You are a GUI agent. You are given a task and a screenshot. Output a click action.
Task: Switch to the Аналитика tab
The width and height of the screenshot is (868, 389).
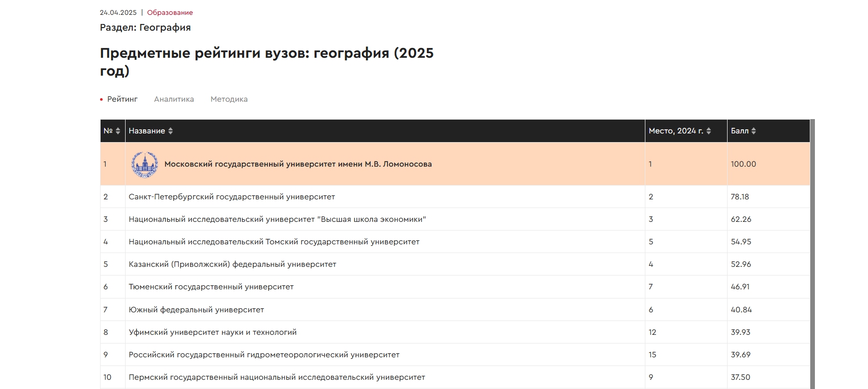pyautogui.click(x=174, y=99)
